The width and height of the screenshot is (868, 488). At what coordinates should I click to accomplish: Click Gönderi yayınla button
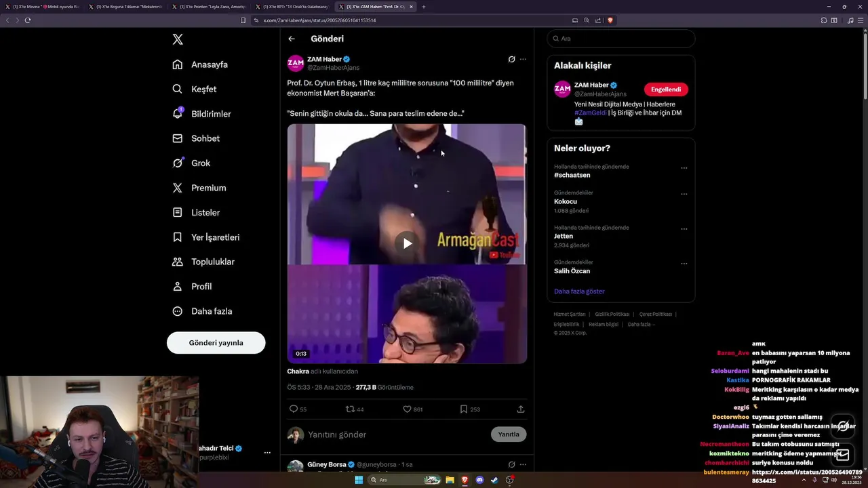[x=216, y=343]
